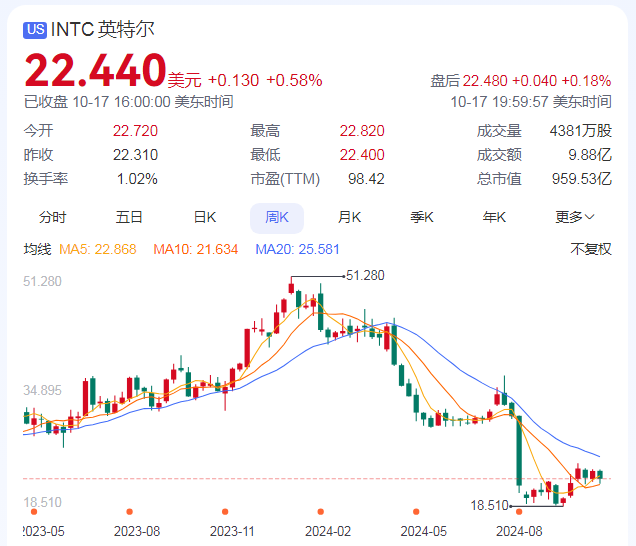Viewport: 636px width, 546px height.
Task: Open the 季K quarterly chart tab
Action: pos(422,218)
